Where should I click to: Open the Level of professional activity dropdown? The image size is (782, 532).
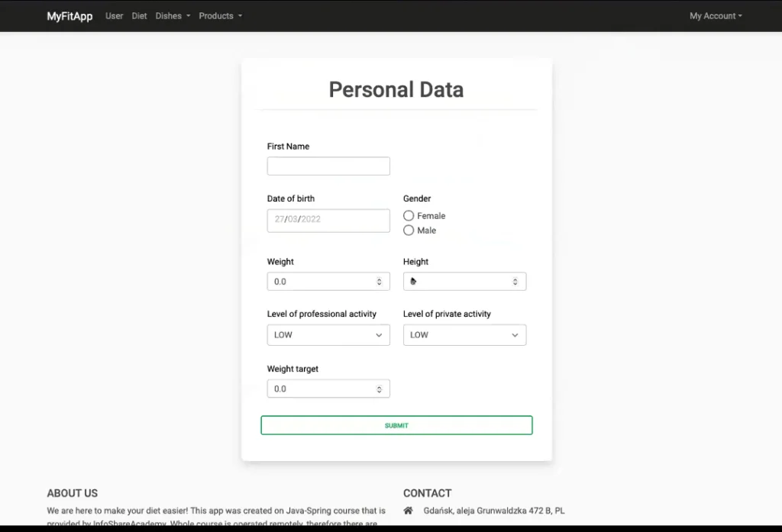tap(328, 335)
